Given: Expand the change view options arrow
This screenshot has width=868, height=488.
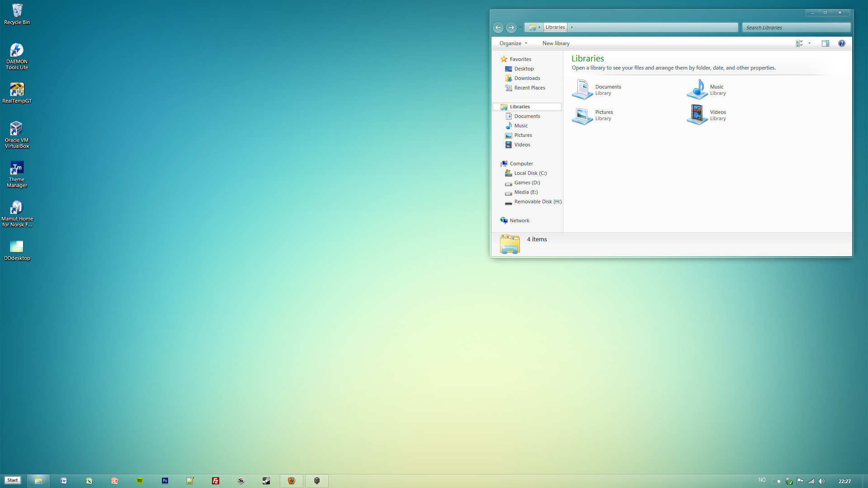Looking at the screenshot, I should [809, 43].
